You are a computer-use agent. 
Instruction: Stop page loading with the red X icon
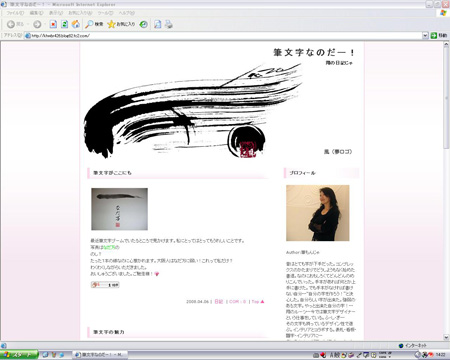(x=53, y=24)
